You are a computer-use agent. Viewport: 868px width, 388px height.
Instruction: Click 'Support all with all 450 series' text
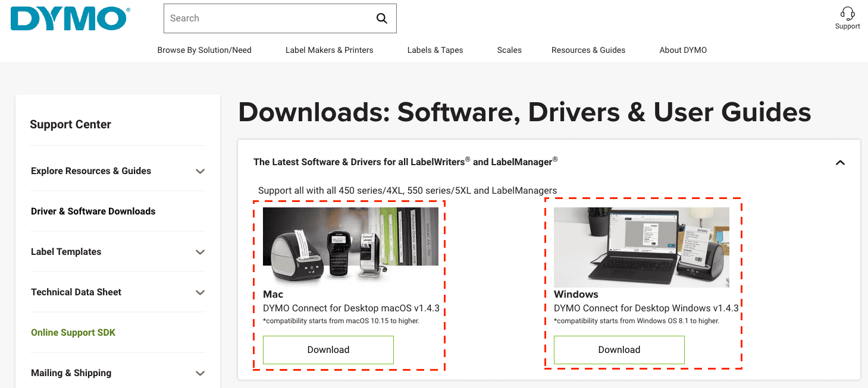[408, 191]
